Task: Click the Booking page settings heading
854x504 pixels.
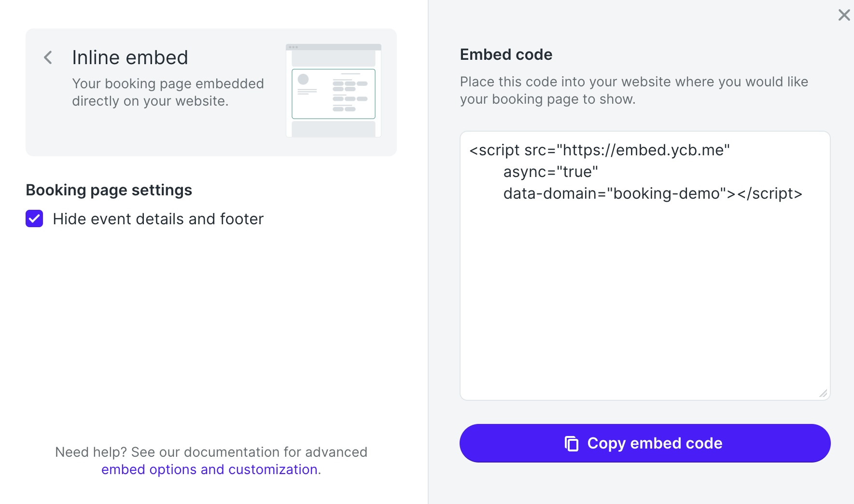Action: pyautogui.click(x=109, y=190)
